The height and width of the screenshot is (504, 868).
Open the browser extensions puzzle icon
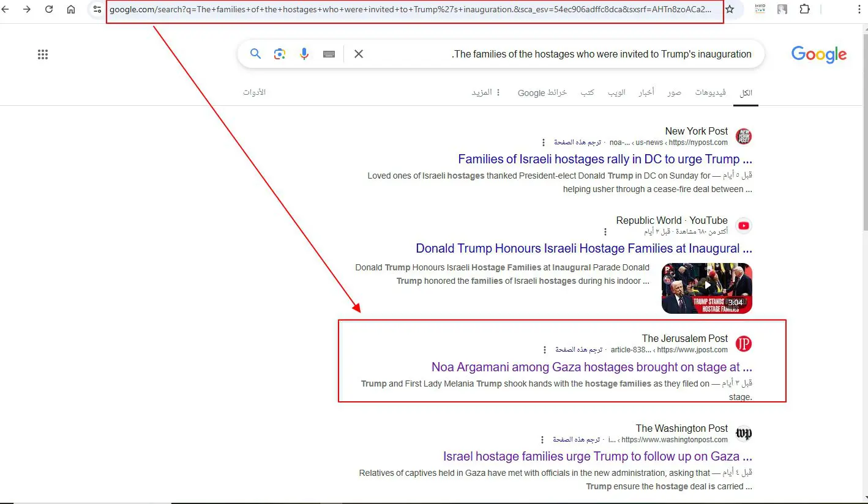805,9
